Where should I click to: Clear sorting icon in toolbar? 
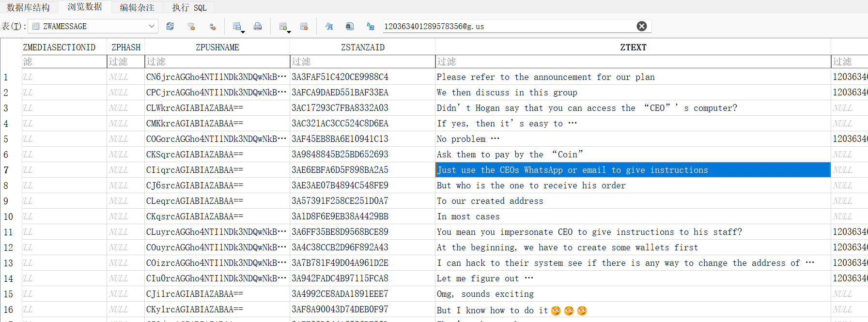pos(212,26)
